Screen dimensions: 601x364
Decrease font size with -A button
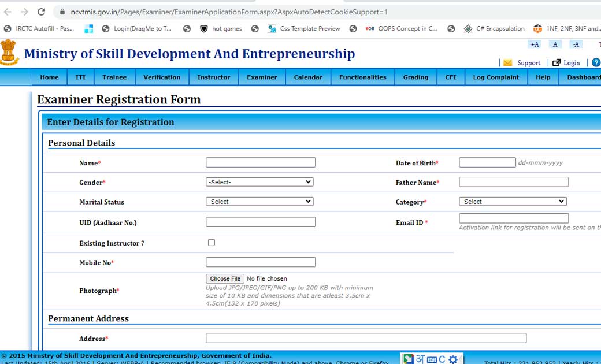tap(576, 44)
